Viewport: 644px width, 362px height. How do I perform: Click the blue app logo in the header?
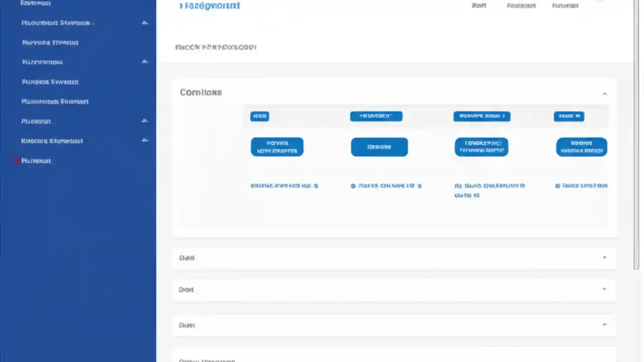(x=209, y=6)
